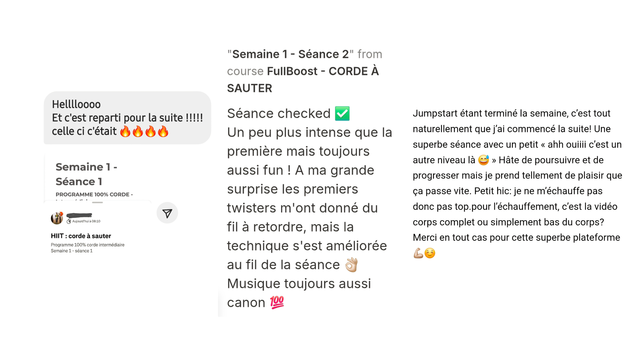The width and height of the screenshot is (644, 362).
Task: Click the smiling face emoji beside the bicep
Action: [x=430, y=253]
